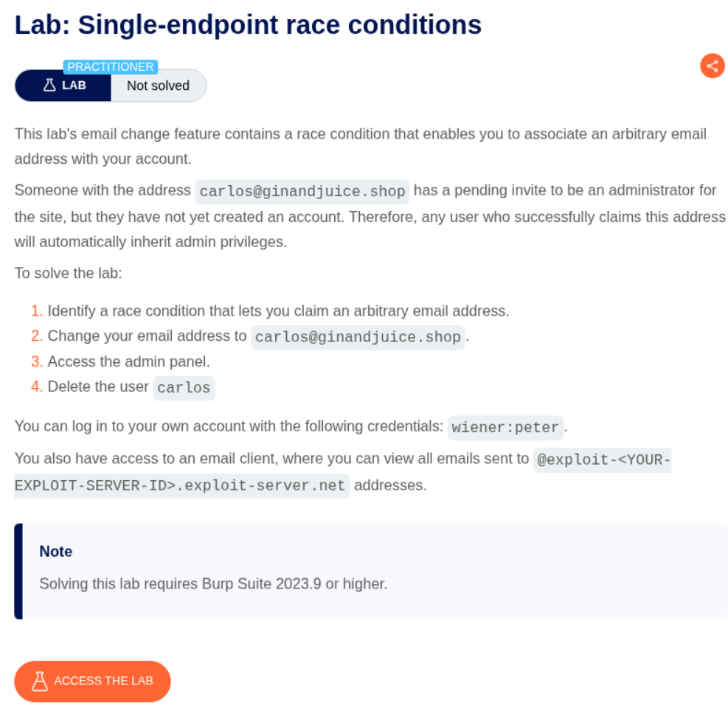Click the lab title heading
728x708 pixels.
point(248,25)
